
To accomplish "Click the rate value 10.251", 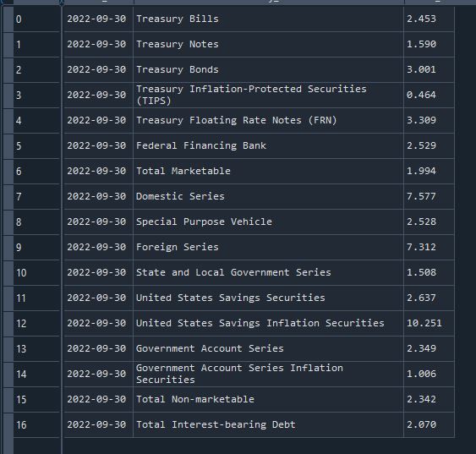I will pos(429,323).
